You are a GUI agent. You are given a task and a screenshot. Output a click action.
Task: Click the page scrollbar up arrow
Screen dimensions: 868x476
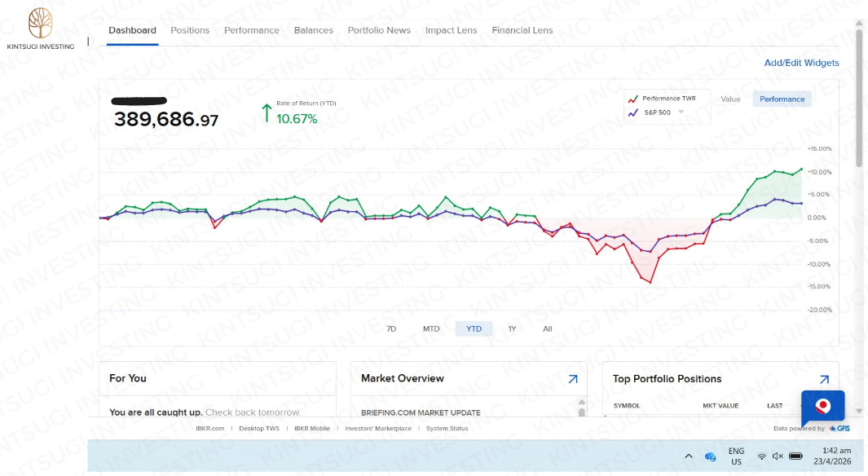click(859, 24)
